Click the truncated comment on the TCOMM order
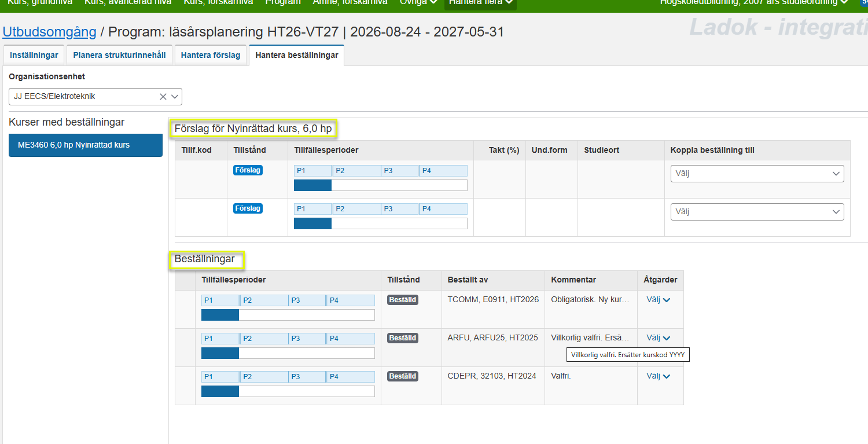 click(590, 300)
